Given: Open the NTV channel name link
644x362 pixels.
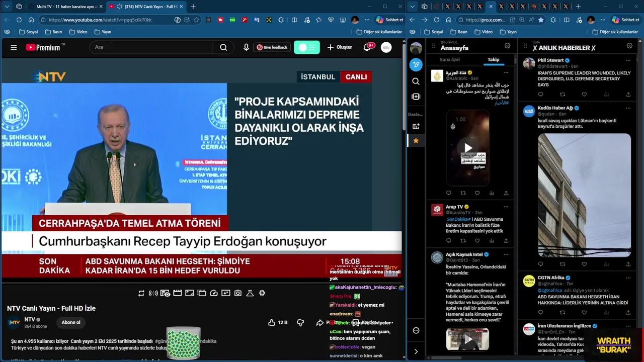Looking at the screenshot, I should point(30,319).
